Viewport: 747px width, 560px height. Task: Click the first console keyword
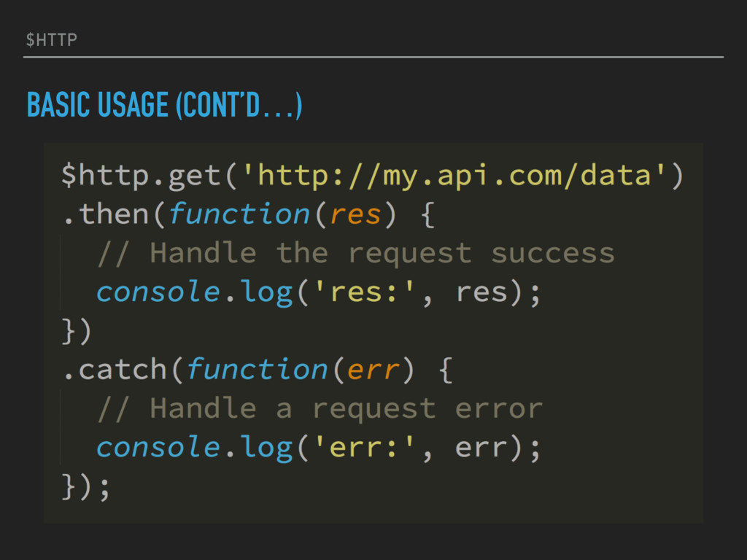point(158,292)
